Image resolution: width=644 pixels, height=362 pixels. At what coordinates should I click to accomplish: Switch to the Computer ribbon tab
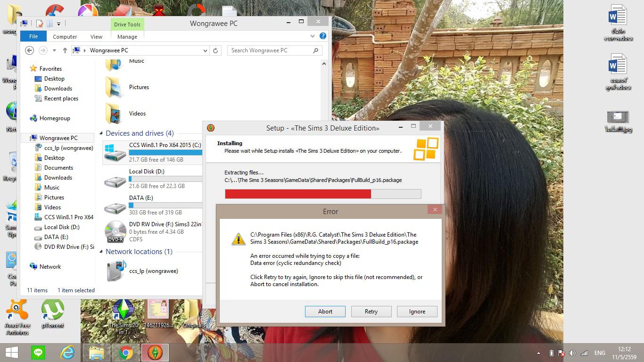(65, 37)
